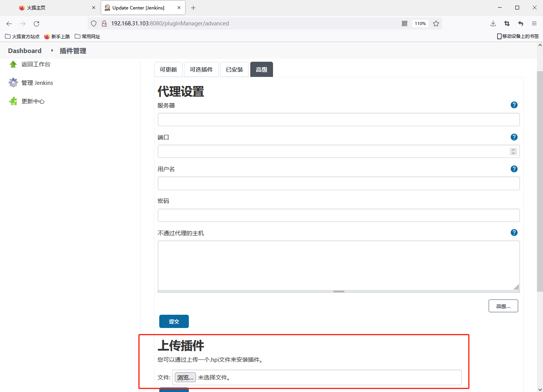The height and width of the screenshot is (392, 543).
Task: Expand the 高级... proxy options
Action: (x=503, y=306)
